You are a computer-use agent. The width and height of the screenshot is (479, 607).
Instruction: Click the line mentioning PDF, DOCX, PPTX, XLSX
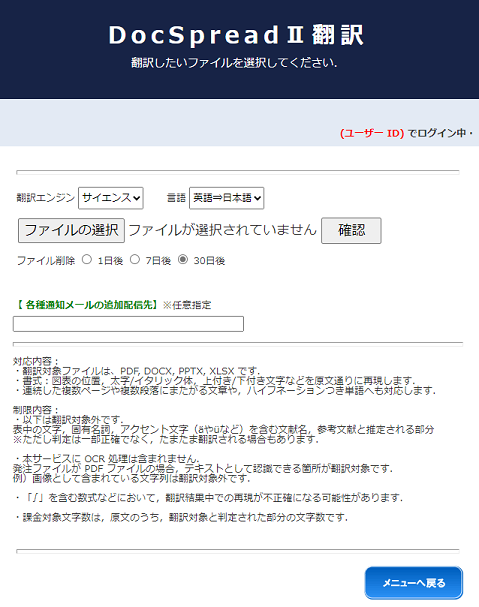(x=137, y=371)
